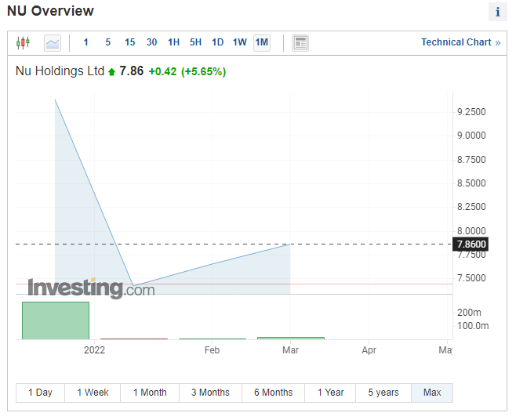
Task: Click the +0.42 change value
Action: [x=162, y=72]
